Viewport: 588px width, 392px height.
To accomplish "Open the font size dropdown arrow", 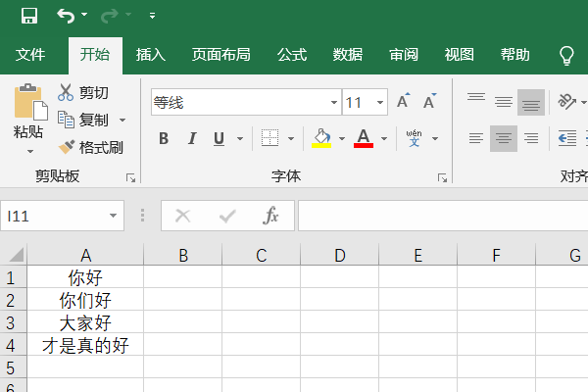I will [x=380, y=102].
